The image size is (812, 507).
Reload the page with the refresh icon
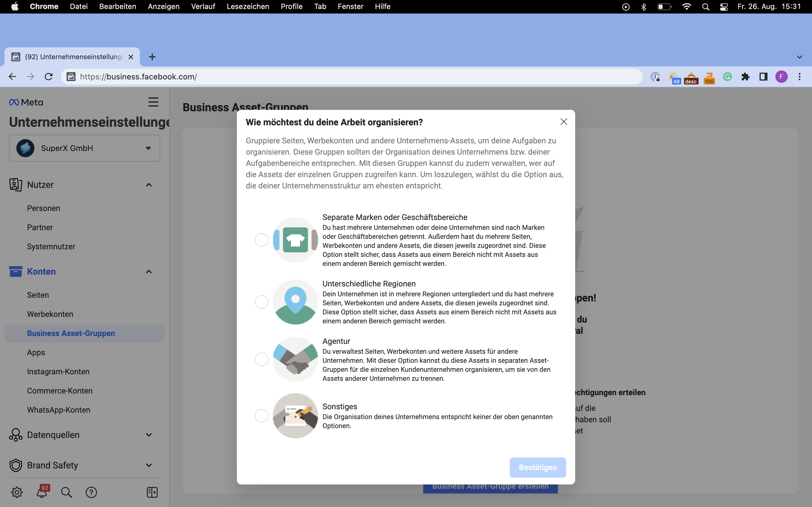click(49, 77)
